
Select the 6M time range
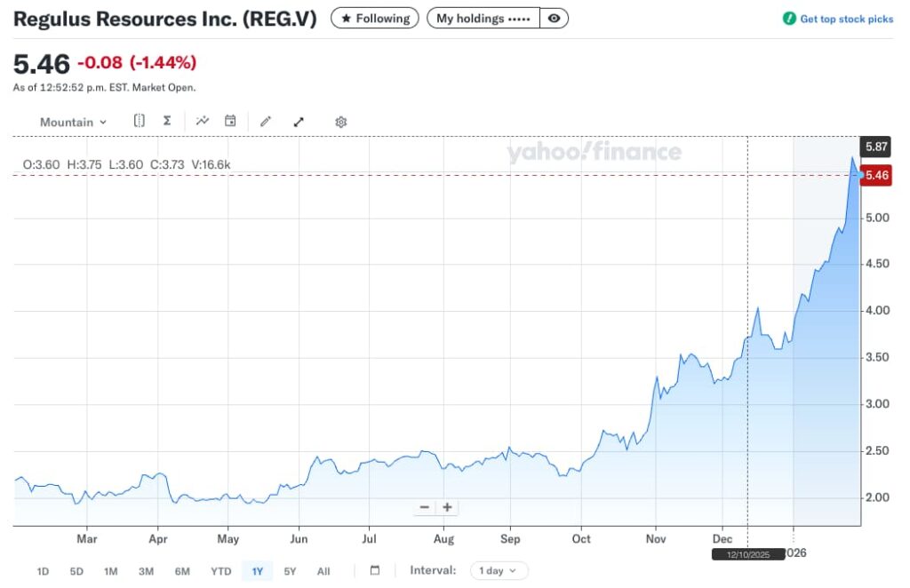(x=182, y=571)
